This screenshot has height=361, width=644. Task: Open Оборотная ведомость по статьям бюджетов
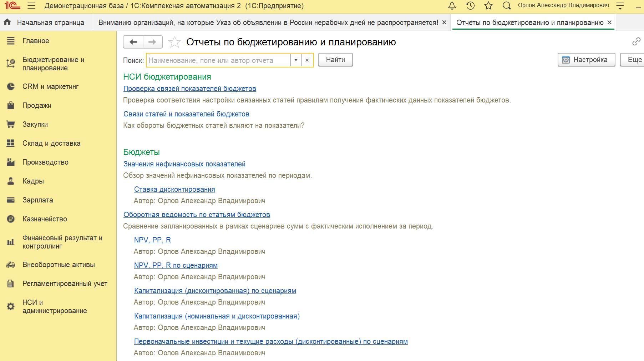197,215
